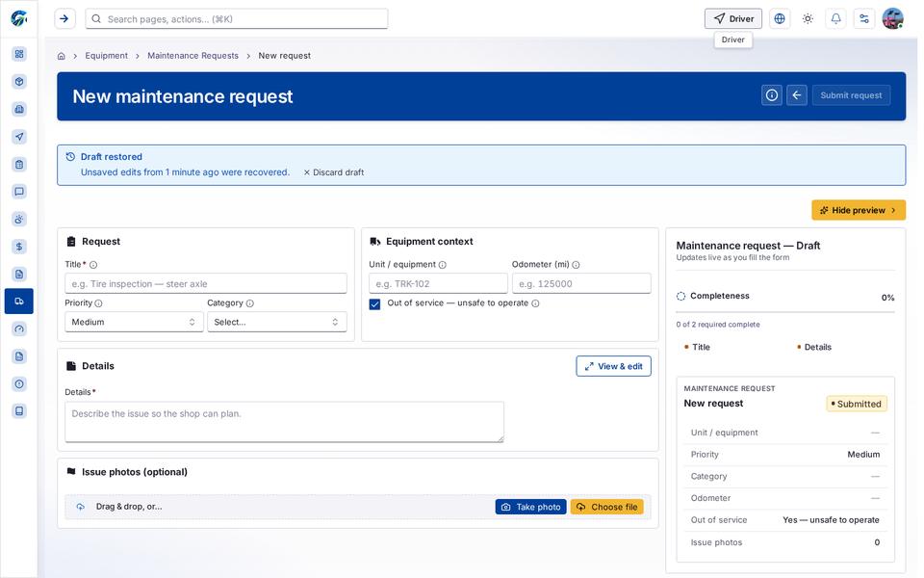The width and height of the screenshot is (924, 578).
Task: Toggle the light/dark theme sun icon
Action: (808, 19)
